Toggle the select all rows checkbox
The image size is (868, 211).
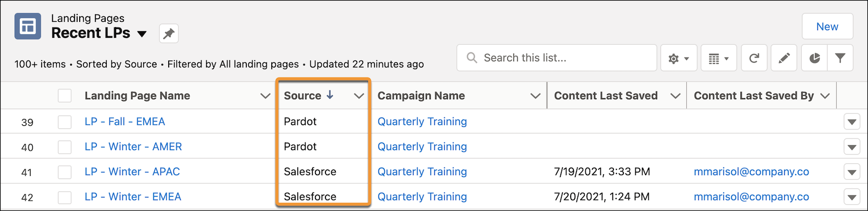tap(65, 96)
